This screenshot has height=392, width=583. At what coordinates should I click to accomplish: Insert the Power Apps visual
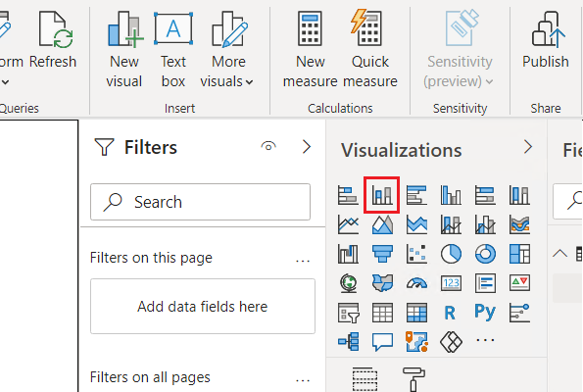(451, 341)
